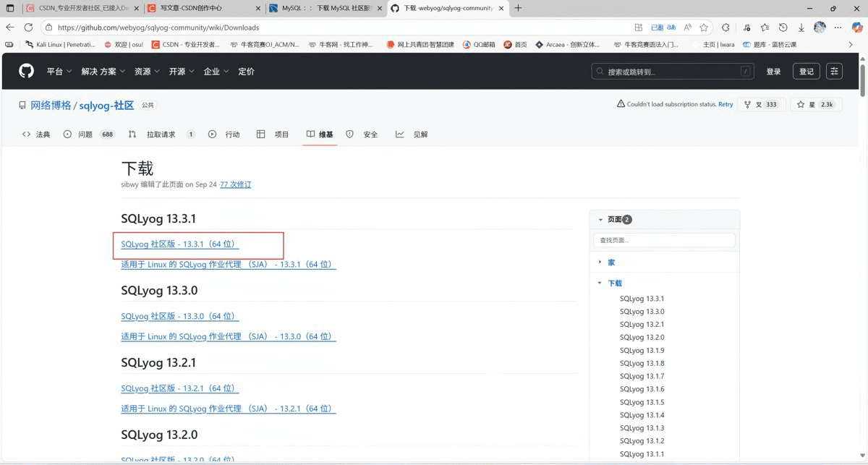
Task: Switch to the 维基 wiki tab
Action: pyautogui.click(x=320, y=135)
